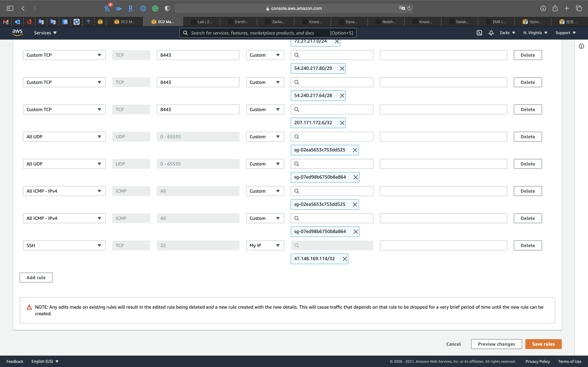
Task: Open AWS CloudShell icon in header
Action: pyautogui.click(x=479, y=33)
